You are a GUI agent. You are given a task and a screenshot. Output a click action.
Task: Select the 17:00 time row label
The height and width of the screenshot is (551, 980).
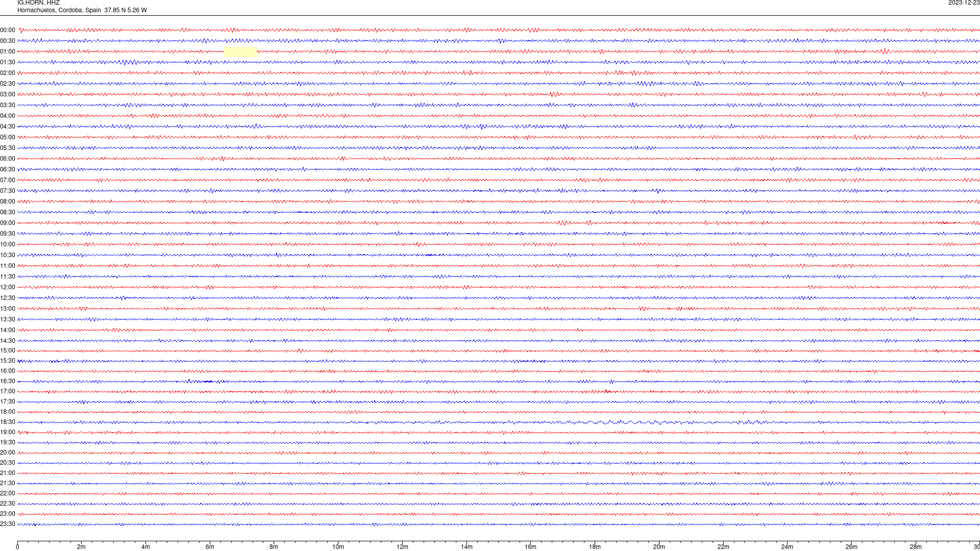point(8,391)
